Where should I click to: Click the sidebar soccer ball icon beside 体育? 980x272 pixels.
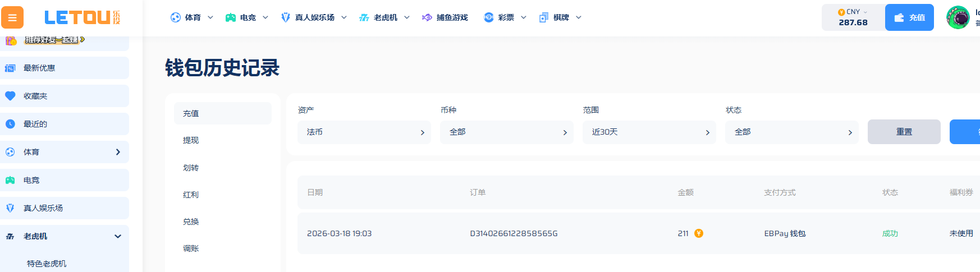pyautogui.click(x=10, y=152)
